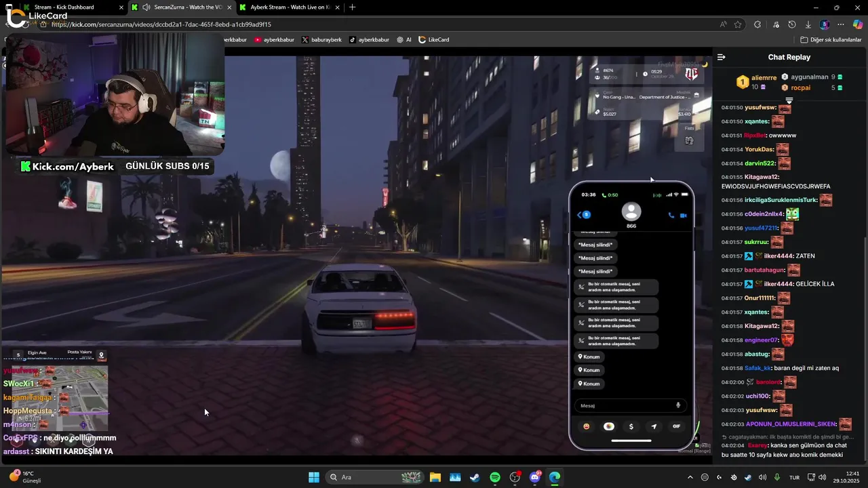Click chat username YorukDas
The image size is (868, 488).
pyautogui.click(x=759, y=149)
